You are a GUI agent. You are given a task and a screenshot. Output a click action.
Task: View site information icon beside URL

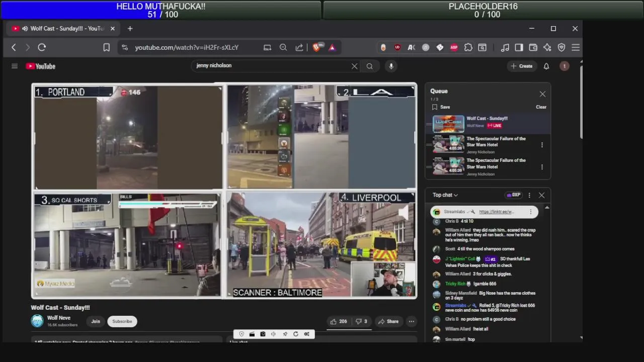click(x=124, y=47)
